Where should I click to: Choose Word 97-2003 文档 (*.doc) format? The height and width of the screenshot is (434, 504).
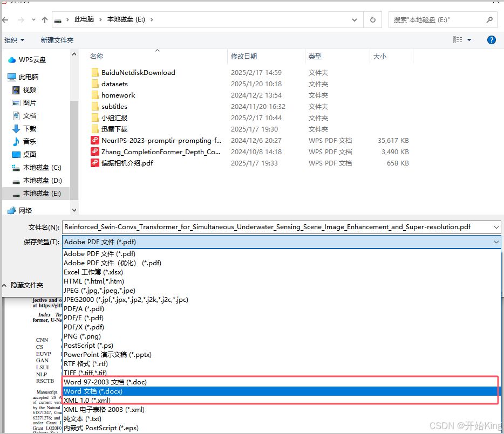[281, 382]
